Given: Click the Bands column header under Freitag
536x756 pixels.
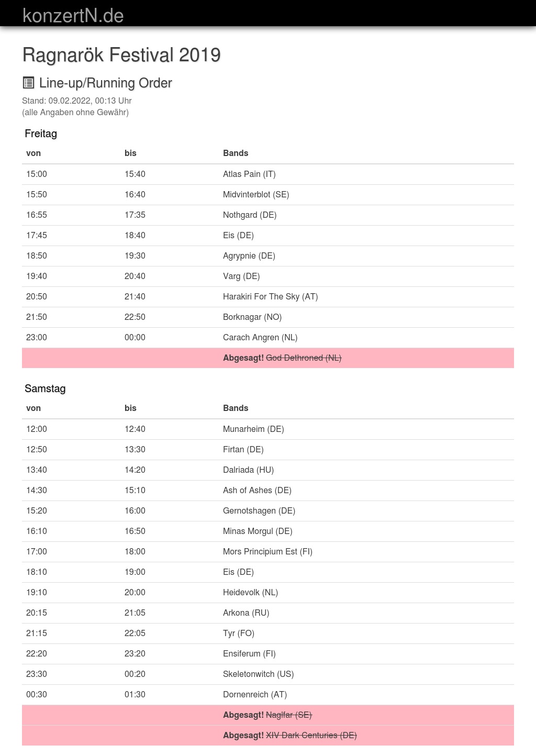Looking at the screenshot, I should [x=236, y=153].
